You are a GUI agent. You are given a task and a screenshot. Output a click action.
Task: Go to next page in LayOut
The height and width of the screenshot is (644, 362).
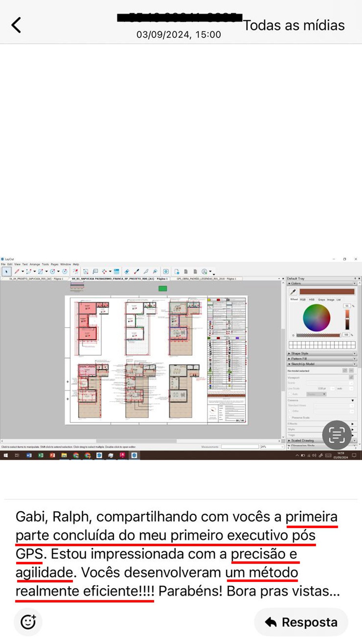click(195, 272)
